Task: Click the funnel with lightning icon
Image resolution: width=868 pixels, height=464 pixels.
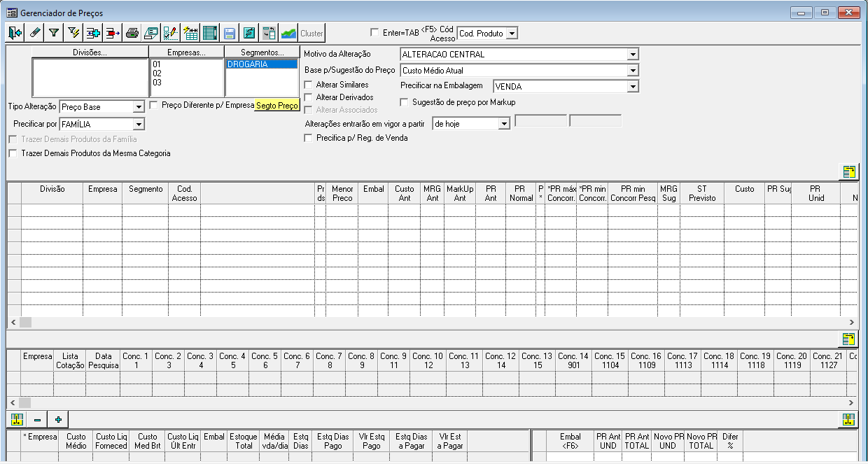Action: pos(73,33)
